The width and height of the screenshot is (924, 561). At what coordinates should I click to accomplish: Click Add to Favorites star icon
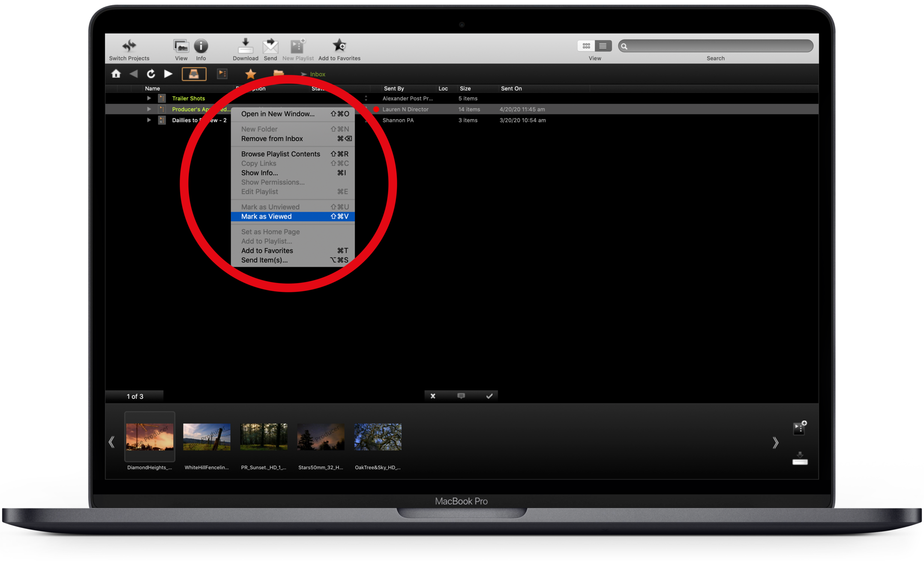click(339, 45)
